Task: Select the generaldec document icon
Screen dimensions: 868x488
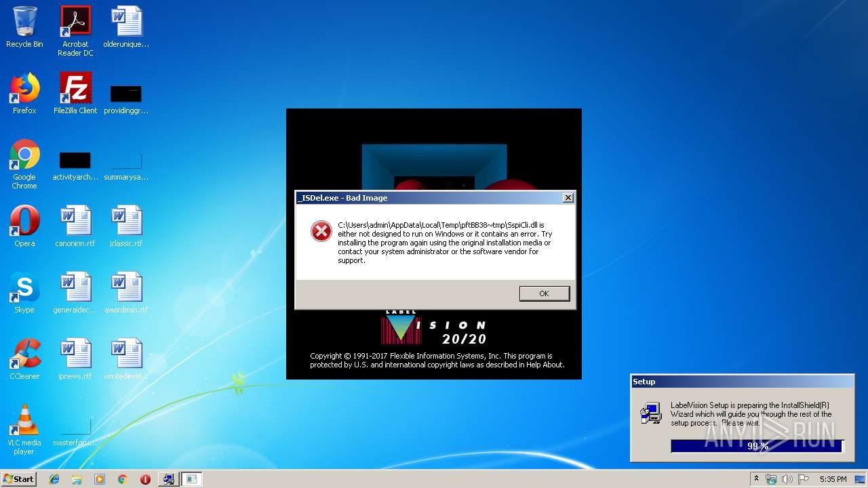Action: [x=75, y=293]
